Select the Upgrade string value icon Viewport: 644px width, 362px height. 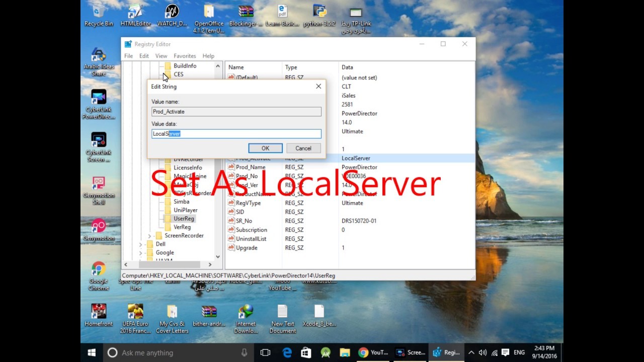click(x=231, y=248)
